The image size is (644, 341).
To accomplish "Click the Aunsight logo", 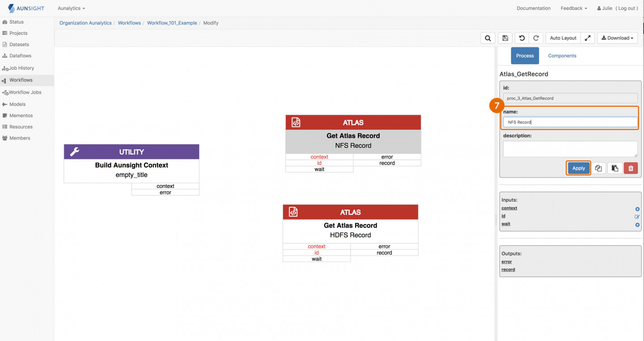I will click(x=26, y=8).
